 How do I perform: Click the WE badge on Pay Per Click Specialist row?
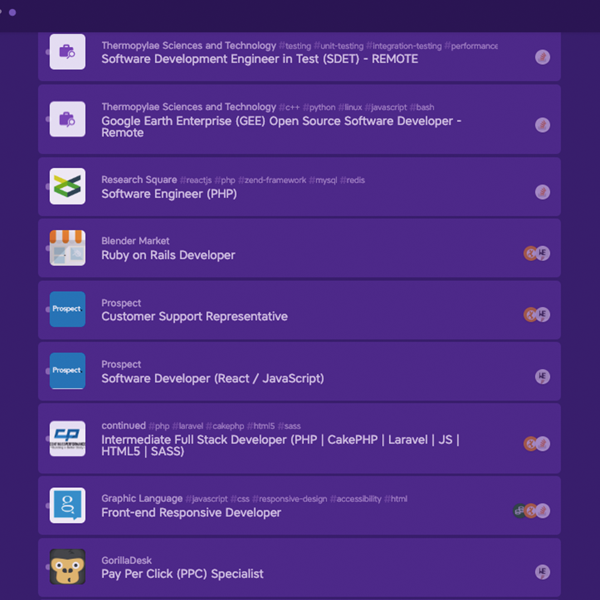(x=542, y=572)
